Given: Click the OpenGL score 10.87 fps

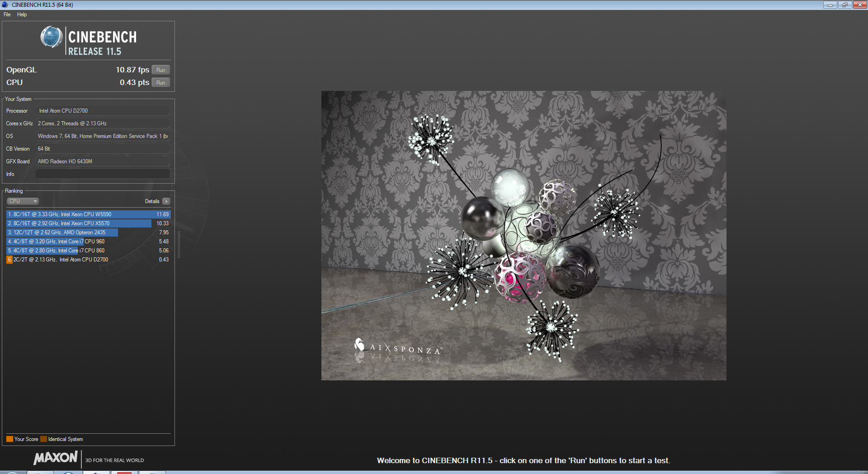Looking at the screenshot, I should (x=132, y=70).
